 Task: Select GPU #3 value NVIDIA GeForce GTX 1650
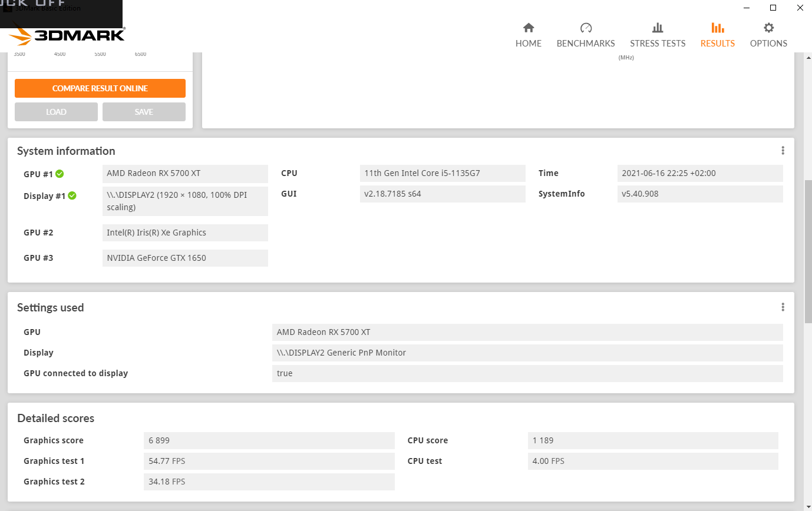click(185, 258)
